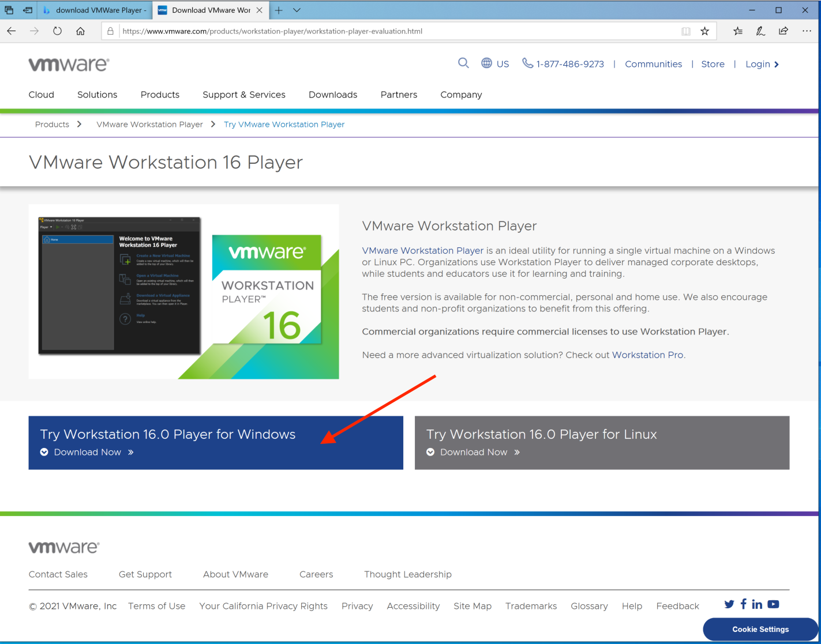Click the globe region icon next to US

click(x=486, y=63)
